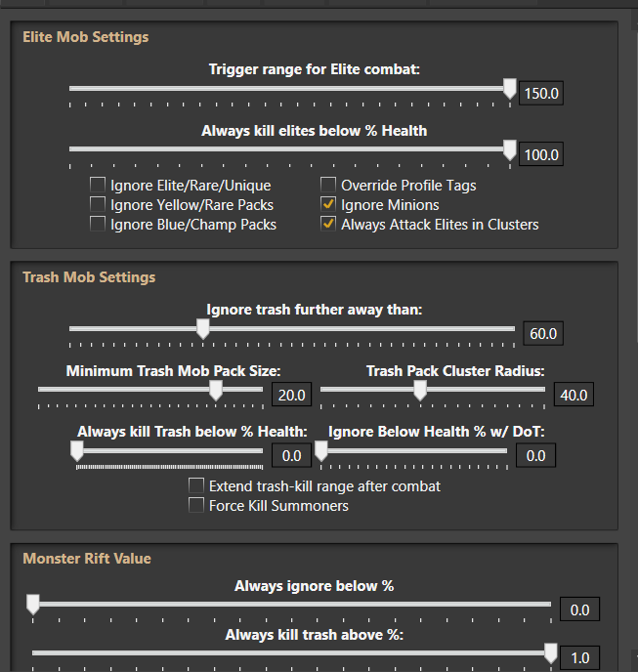Click the Elite combat trigger range value field

[541, 94]
